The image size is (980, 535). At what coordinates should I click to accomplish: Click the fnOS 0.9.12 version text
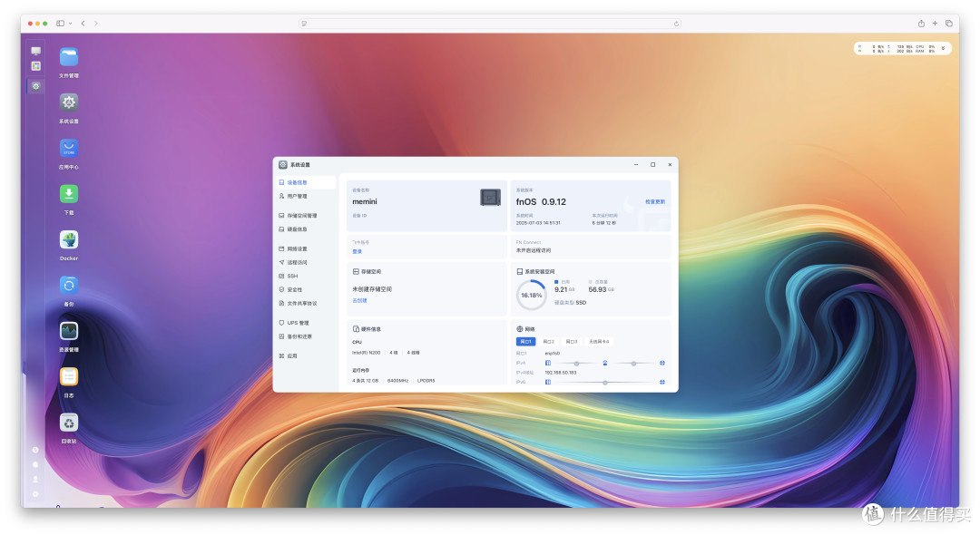pos(541,201)
